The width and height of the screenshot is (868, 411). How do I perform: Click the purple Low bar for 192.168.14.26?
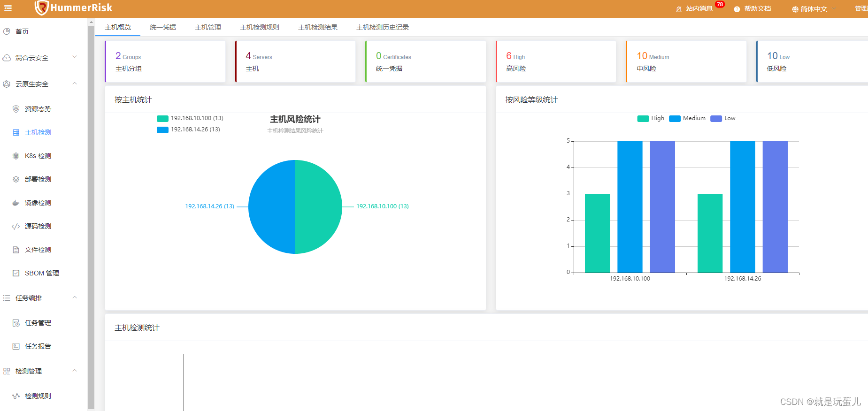(775, 207)
